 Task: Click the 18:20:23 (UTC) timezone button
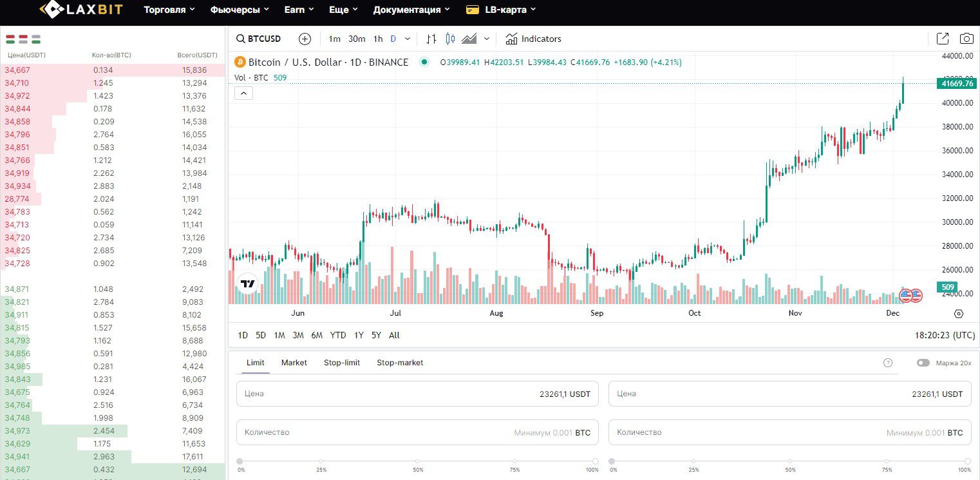coord(945,335)
